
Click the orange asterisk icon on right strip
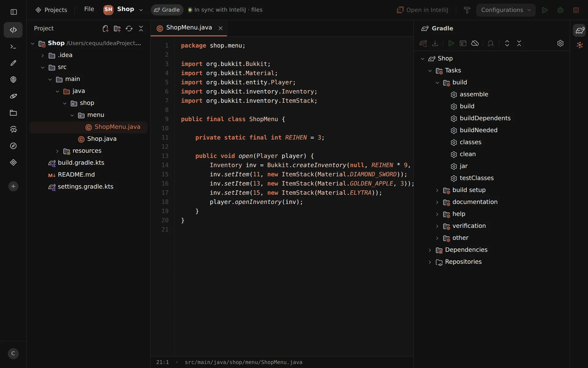pos(580,45)
